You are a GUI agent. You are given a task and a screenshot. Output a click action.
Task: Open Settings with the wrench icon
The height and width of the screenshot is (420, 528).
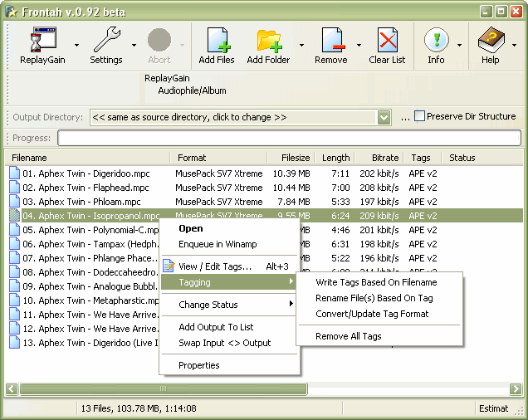tap(106, 40)
